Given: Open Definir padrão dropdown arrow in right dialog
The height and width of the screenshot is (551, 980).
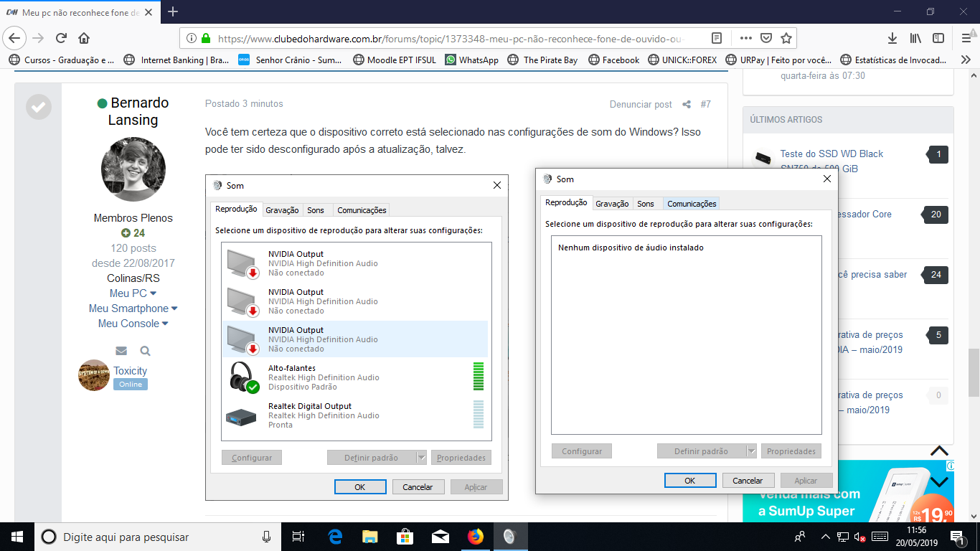Looking at the screenshot, I should point(751,451).
